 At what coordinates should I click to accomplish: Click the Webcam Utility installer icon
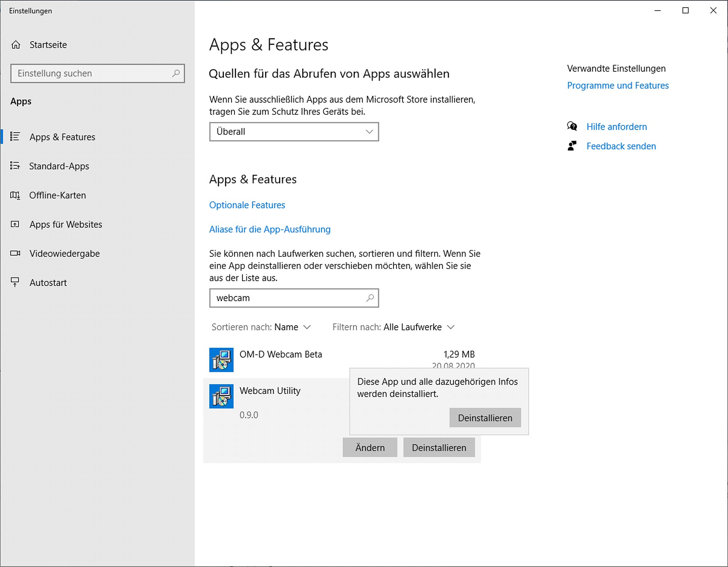221,396
